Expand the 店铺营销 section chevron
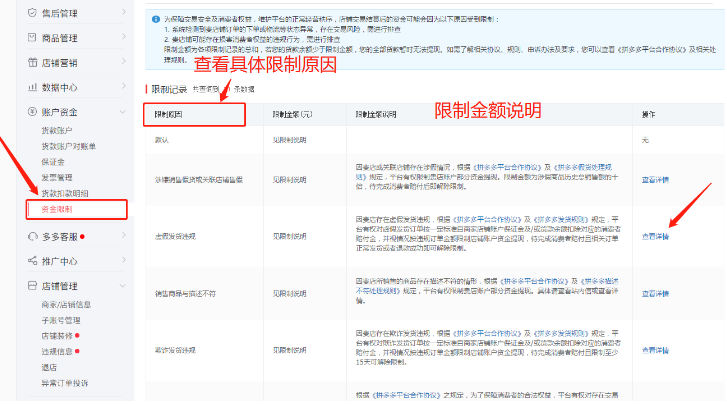Screen dimensions: 727x404 pyautogui.click(x=123, y=61)
